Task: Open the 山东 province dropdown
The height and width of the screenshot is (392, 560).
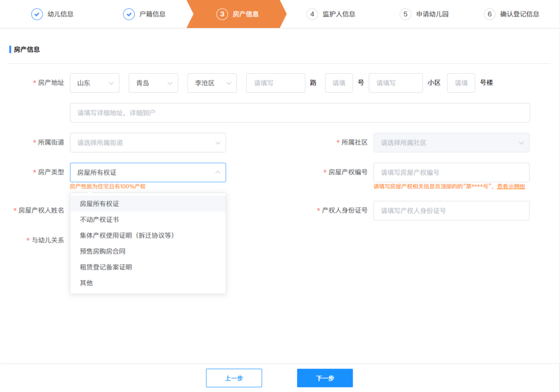Action: [94, 83]
